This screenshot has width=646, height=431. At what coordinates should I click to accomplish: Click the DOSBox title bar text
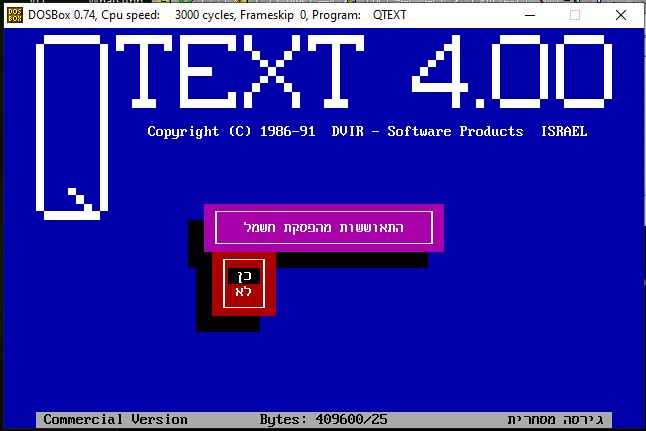217,15
